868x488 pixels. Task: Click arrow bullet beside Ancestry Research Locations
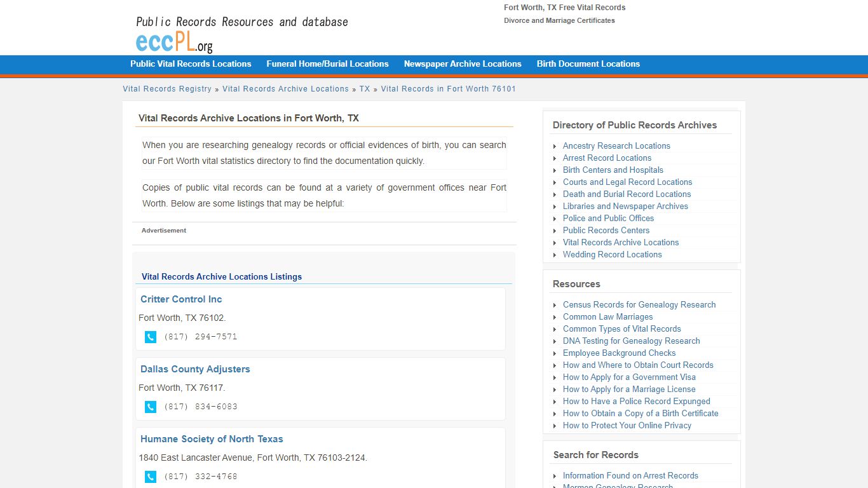click(x=555, y=146)
